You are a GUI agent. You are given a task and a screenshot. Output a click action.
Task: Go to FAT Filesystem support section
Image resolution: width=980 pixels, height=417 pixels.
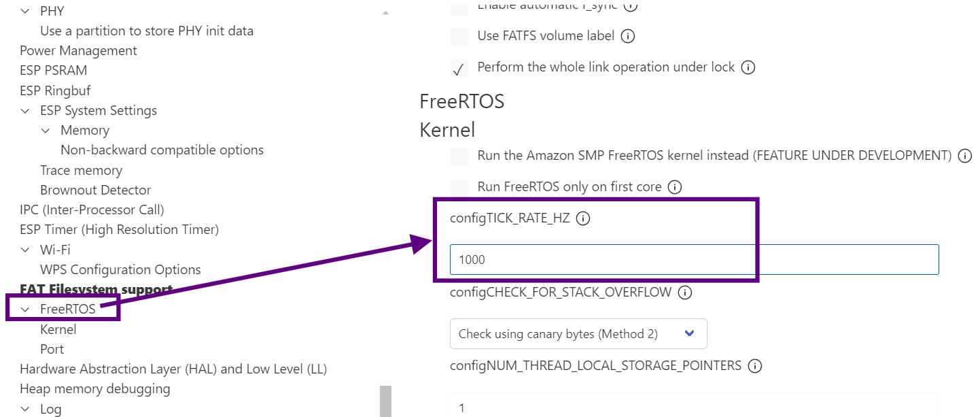coord(96,290)
